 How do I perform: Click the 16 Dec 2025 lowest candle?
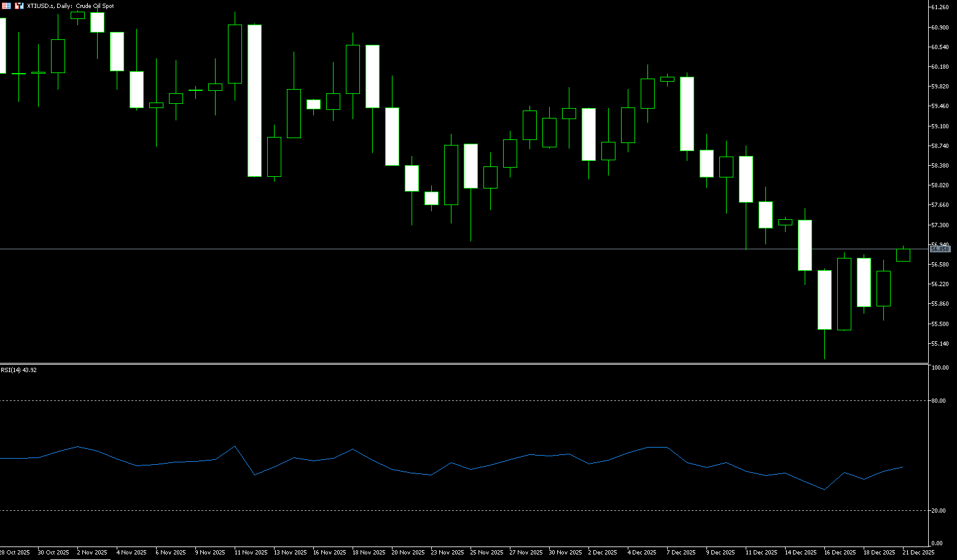[x=824, y=300]
